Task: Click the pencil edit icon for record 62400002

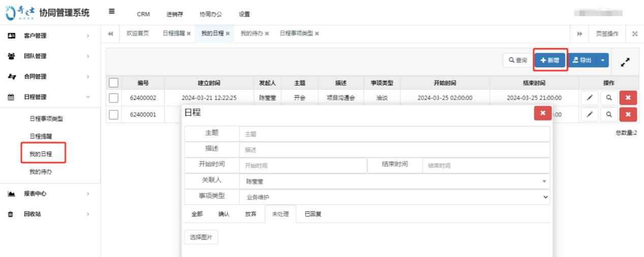Action: (589, 98)
